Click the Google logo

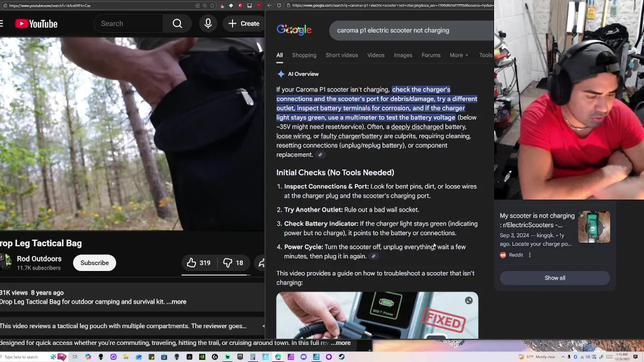click(x=294, y=30)
